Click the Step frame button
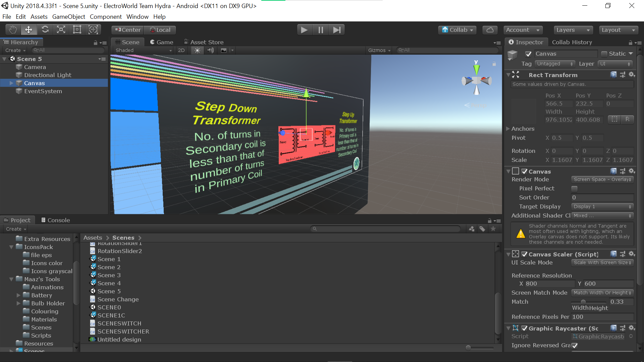The height and width of the screenshot is (362, 644). 337,30
